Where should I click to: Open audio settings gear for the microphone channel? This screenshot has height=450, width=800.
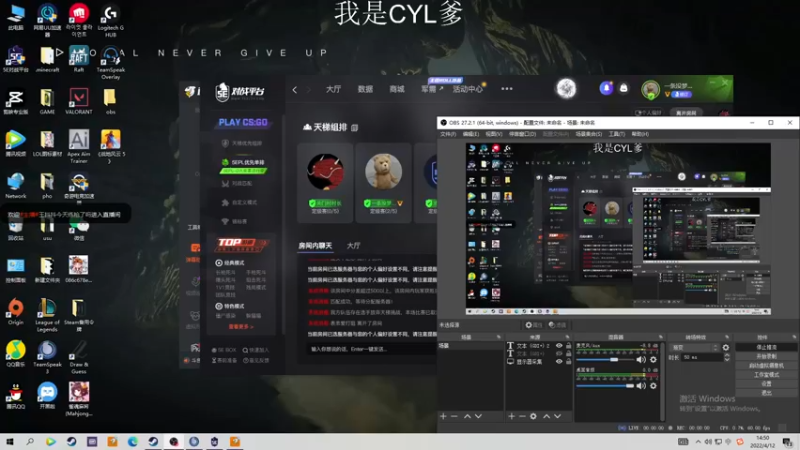[x=653, y=360]
